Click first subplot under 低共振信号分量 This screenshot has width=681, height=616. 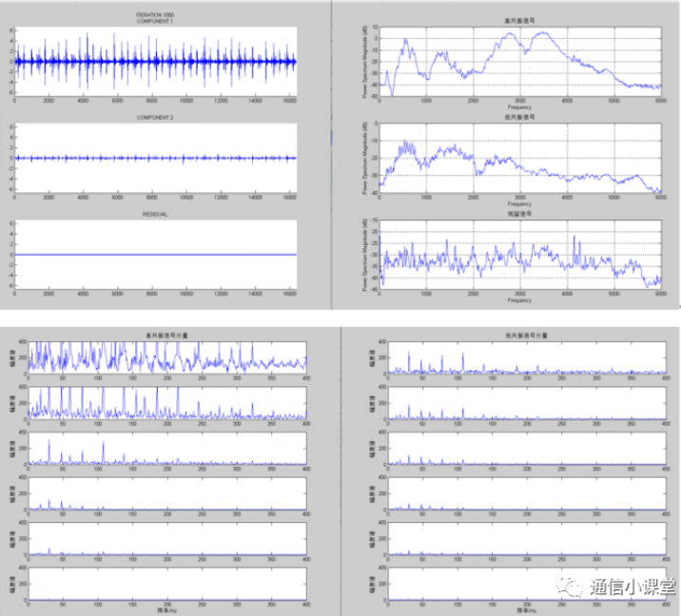[519, 356]
